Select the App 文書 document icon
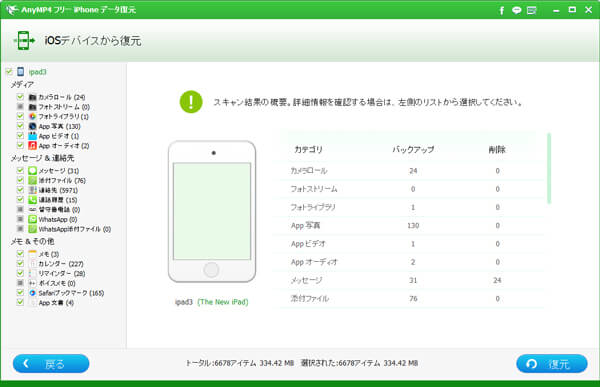600x387 pixels. 33,302
